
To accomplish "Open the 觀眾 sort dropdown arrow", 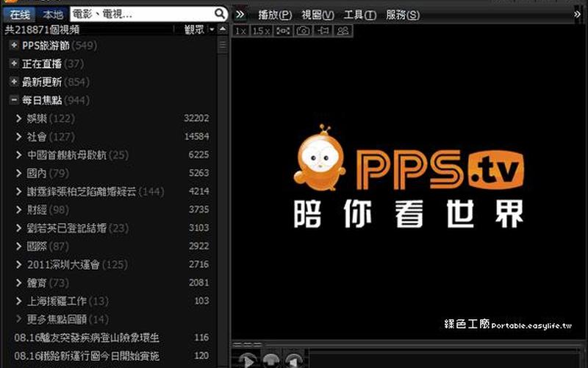I will 212,29.
